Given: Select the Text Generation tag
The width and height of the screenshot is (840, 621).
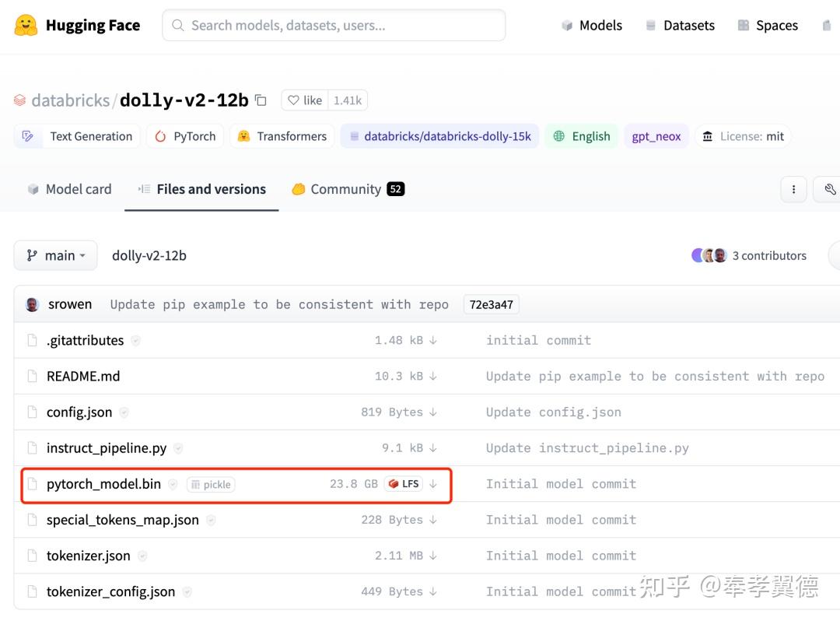Looking at the screenshot, I should 77,136.
